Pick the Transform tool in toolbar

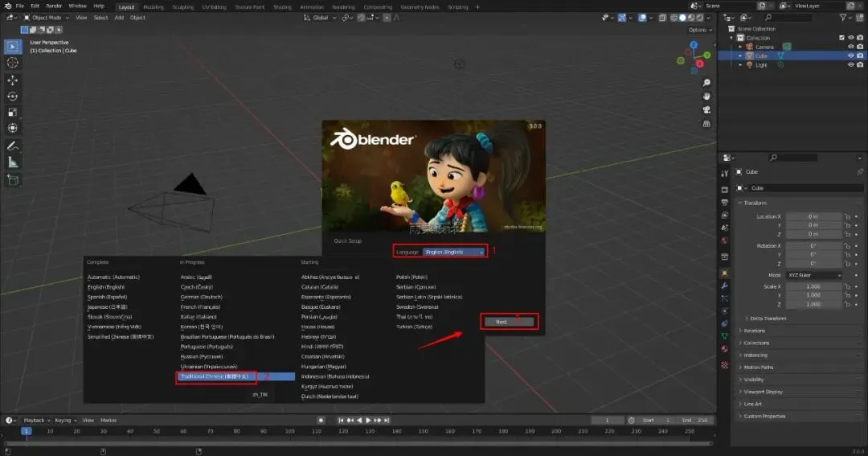click(x=13, y=128)
